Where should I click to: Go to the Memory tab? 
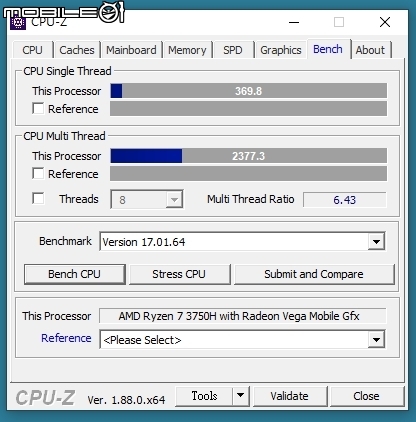pos(187,50)
